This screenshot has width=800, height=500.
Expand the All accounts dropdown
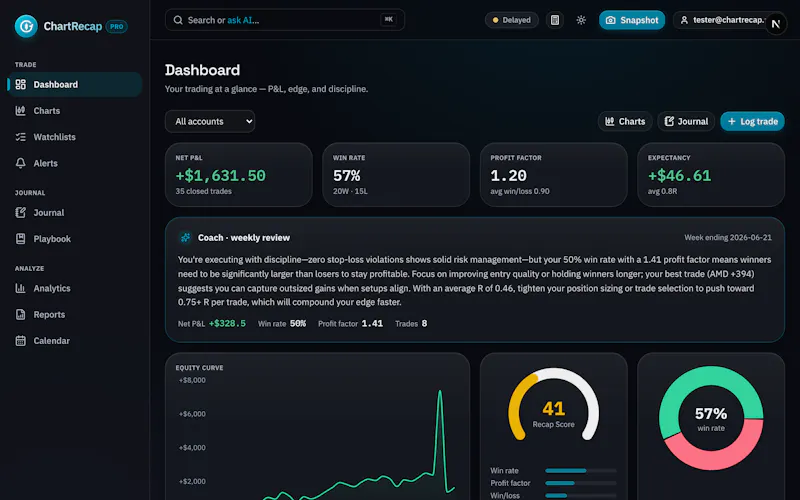(210, 121)
